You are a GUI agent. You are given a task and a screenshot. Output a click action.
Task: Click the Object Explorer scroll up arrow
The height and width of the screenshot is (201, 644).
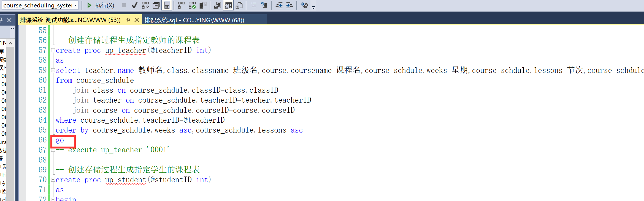10,43
